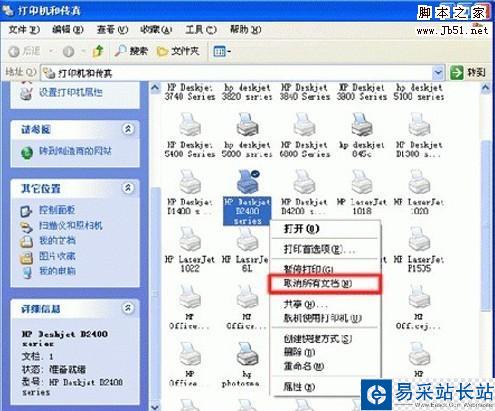The height and width of the screenshot is (411, 495).
Task: Click 设置打印机属性 task link
Action: [x=71, y=92]
